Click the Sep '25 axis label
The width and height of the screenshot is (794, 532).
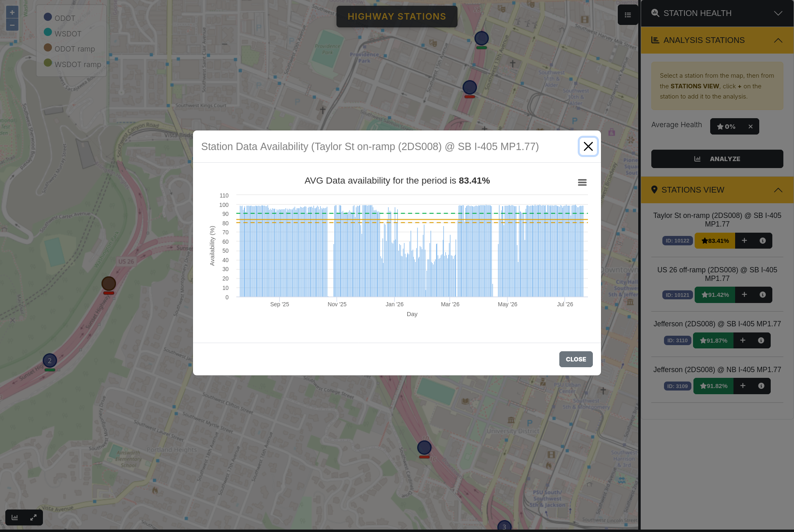coord(280,304)
